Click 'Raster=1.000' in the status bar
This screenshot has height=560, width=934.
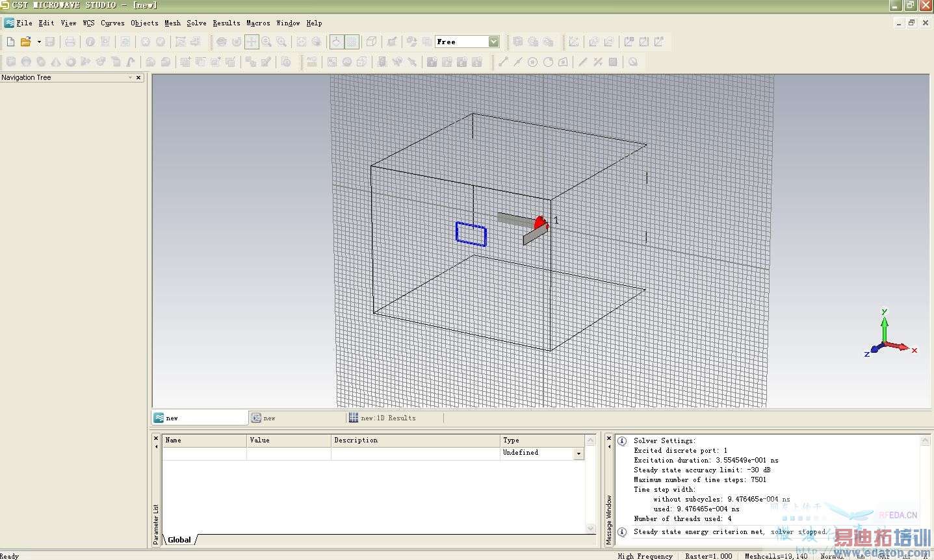[x=708, y=556]
